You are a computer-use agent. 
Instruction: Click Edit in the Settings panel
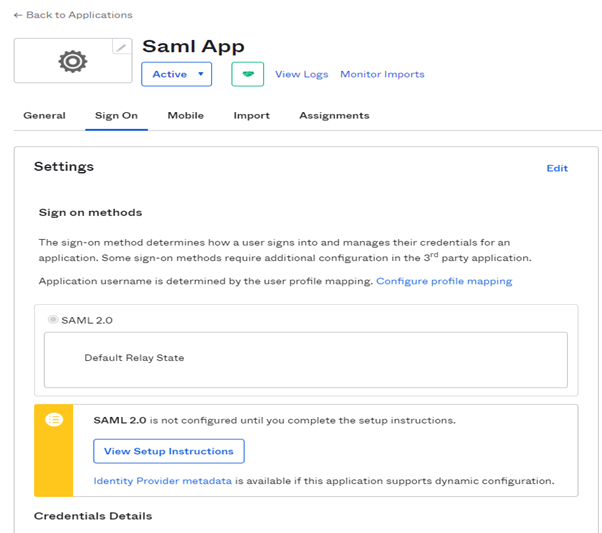pos(556,168)
